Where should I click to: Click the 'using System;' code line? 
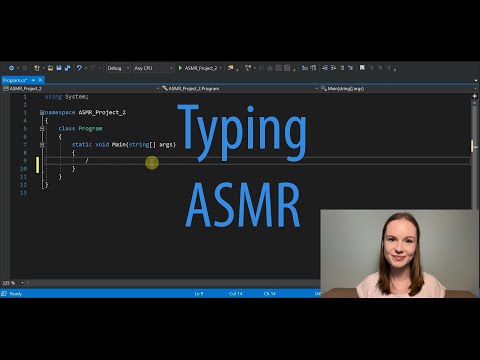pyautogui.click(x=67, y=97)
